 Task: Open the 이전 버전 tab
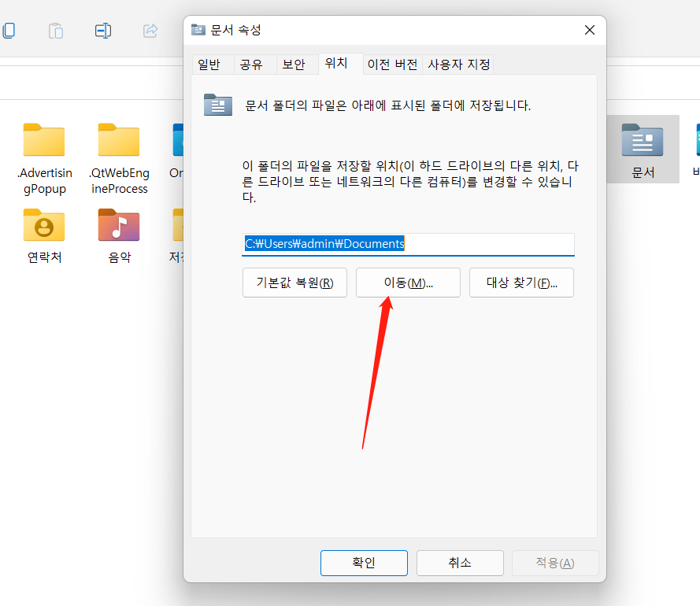(391, 65)
